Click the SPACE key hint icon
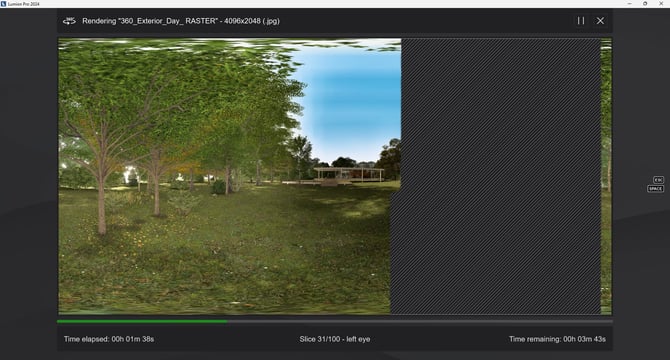The width and height of the screenshot is (670, 360). coord(655,188)
